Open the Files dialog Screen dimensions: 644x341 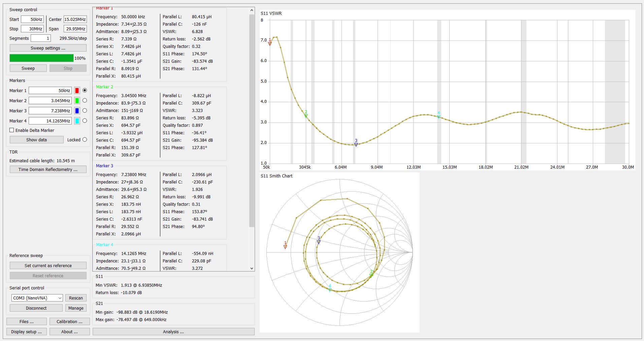pos(27,321)
